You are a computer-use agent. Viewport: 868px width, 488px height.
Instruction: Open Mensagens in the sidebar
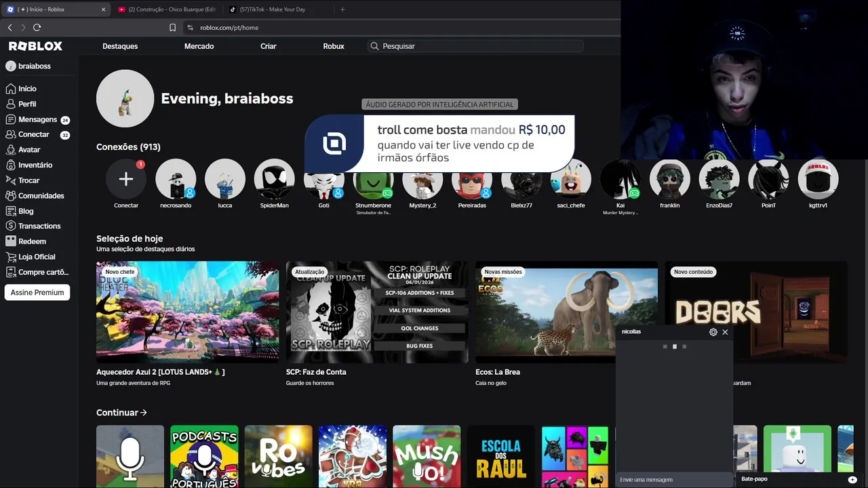tap(37, 119)
